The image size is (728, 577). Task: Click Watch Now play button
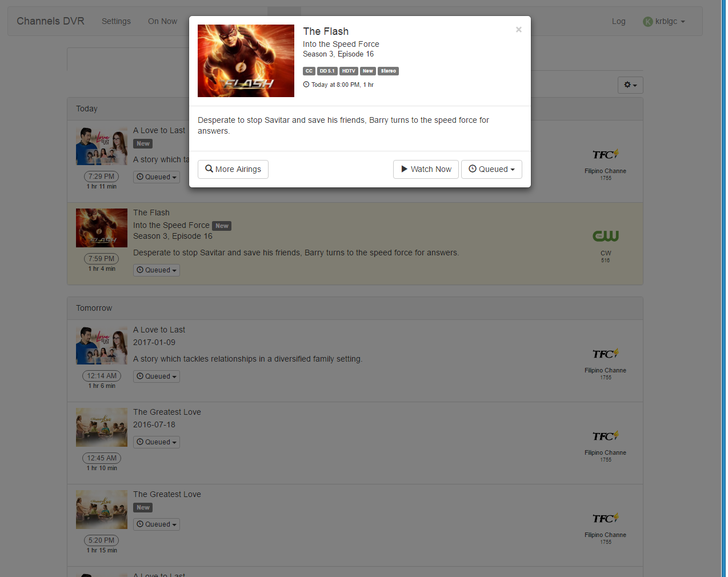[426, 169]
